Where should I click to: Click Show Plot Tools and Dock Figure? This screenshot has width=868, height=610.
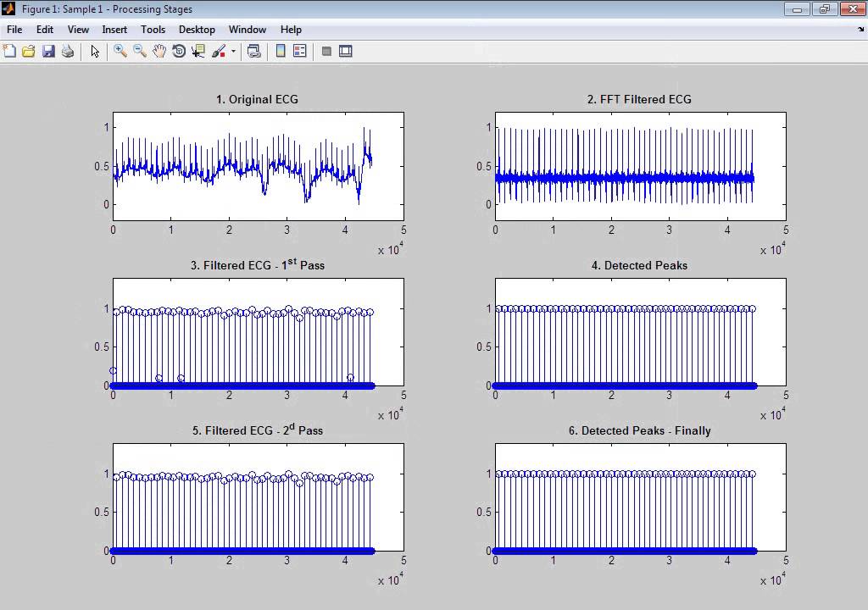click(346, 52)
